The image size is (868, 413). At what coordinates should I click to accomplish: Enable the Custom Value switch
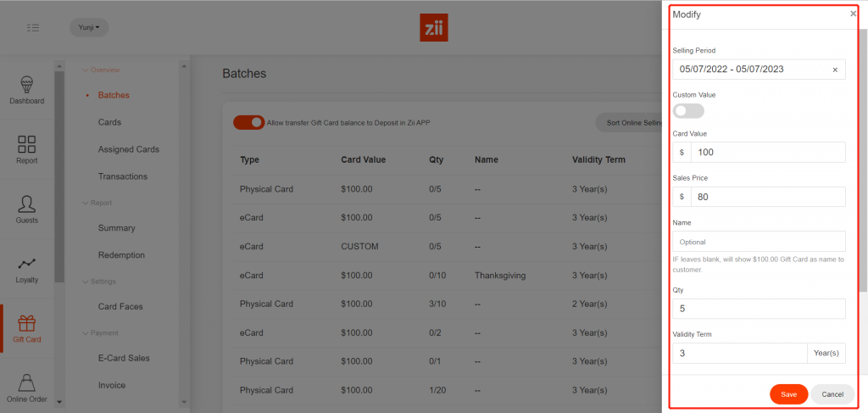(688, 111)
